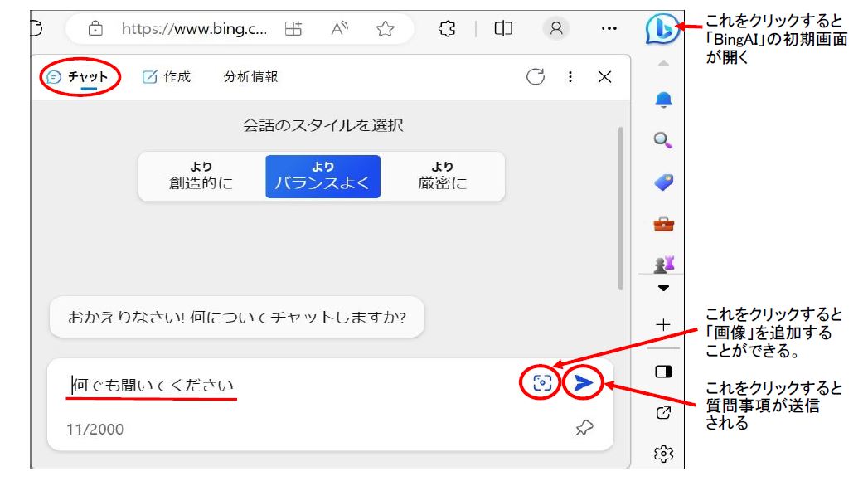Open the chess games icon in sidebar
The height and width of the screenshot is (481, 868).
pos(662,265)
